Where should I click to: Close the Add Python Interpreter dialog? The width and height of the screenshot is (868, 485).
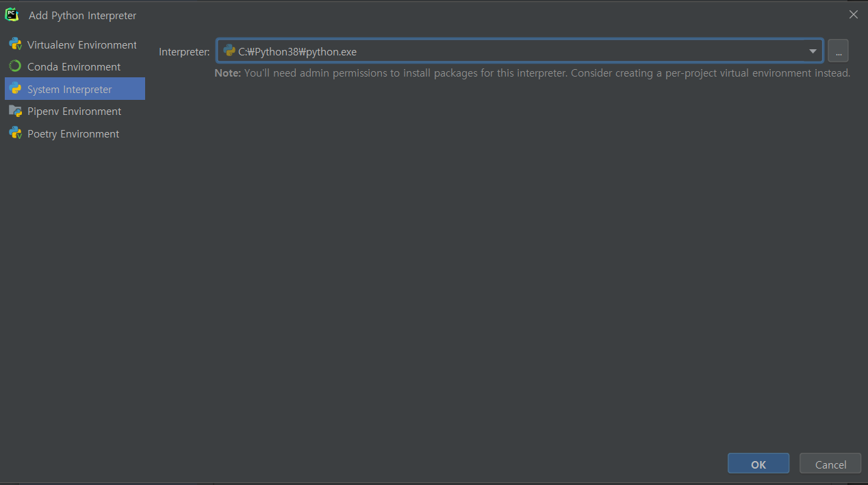pos(853,14)
